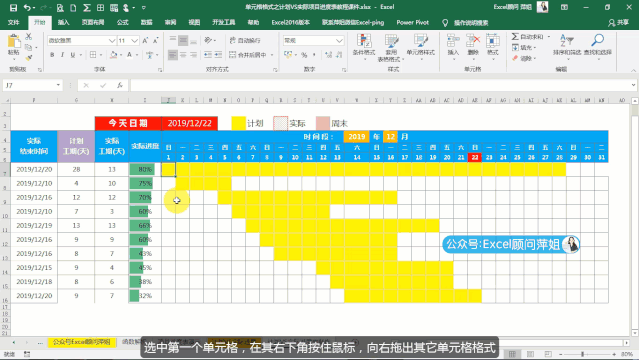The width and height of the screenshot is (639, 360).
Task: Click the Percent Style icon
Action: [304, 55]
